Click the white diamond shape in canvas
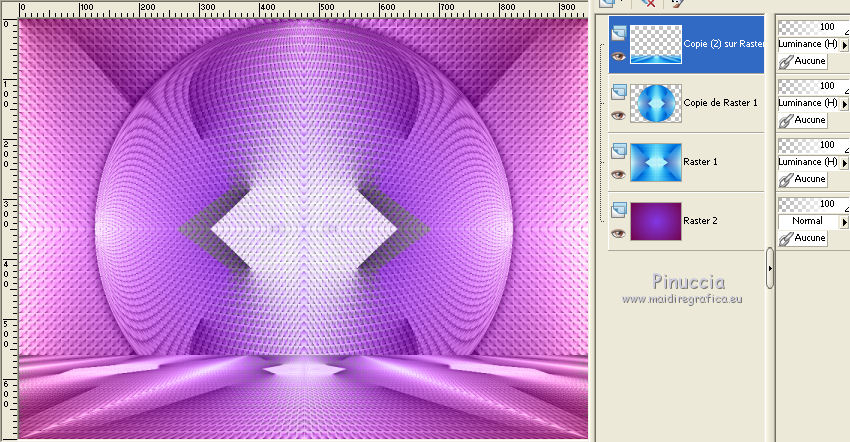The width and height of the screenshot is (850, 442). click(x=304, y=229)
